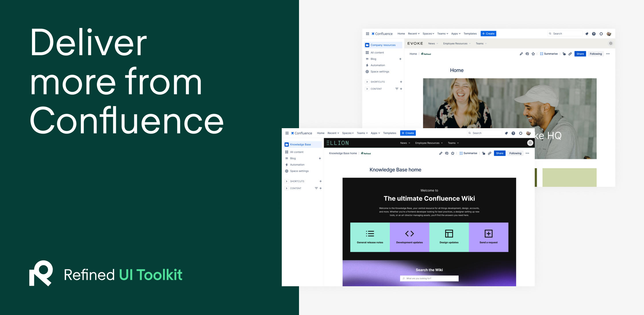Image resolution: width=644 pixels, height=315 pixels.
Task: Expand the SHORTCUTS section in the sidebar
Action: click(287, 181)
